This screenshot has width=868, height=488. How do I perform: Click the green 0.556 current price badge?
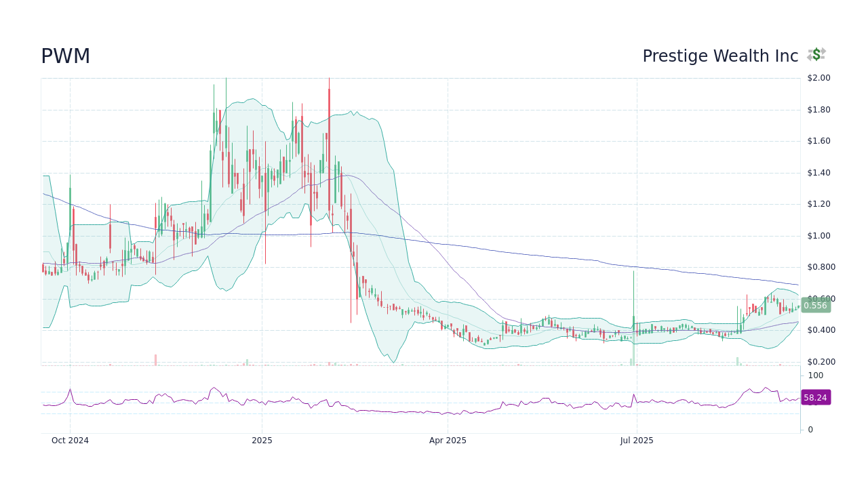point(816,306)
